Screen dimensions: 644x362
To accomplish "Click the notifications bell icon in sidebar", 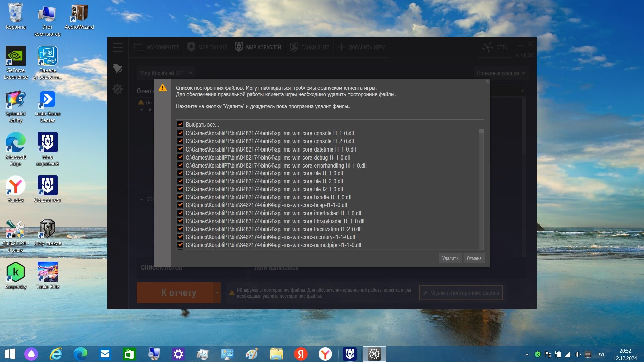I will 118,68.
